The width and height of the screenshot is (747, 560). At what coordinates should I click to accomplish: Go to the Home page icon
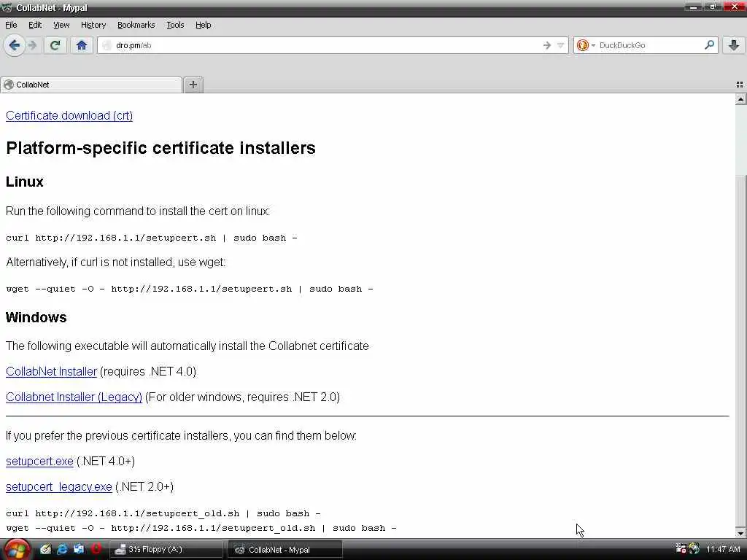82,46
